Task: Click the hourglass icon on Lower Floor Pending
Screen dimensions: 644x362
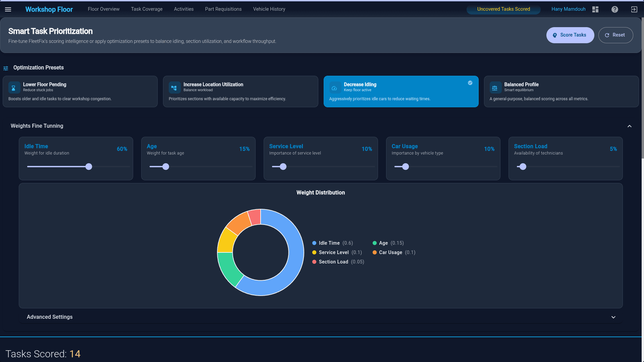Action: [14, 87]
